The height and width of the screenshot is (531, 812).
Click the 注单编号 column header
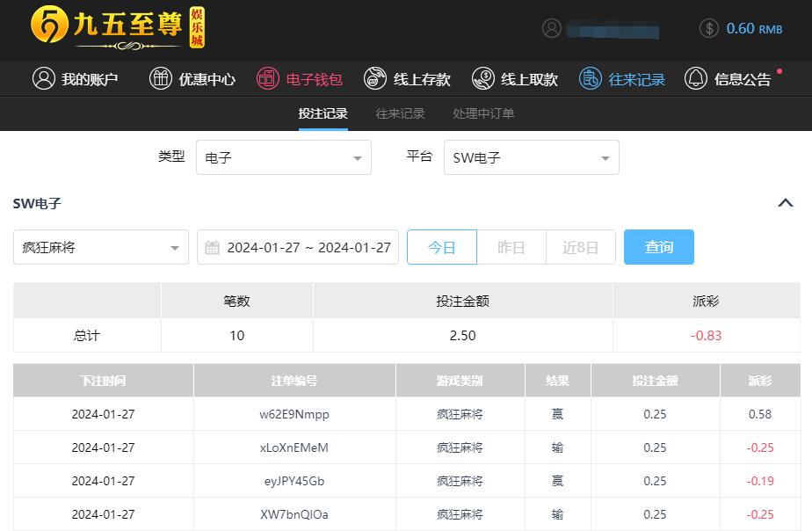[x=294, y=381]
